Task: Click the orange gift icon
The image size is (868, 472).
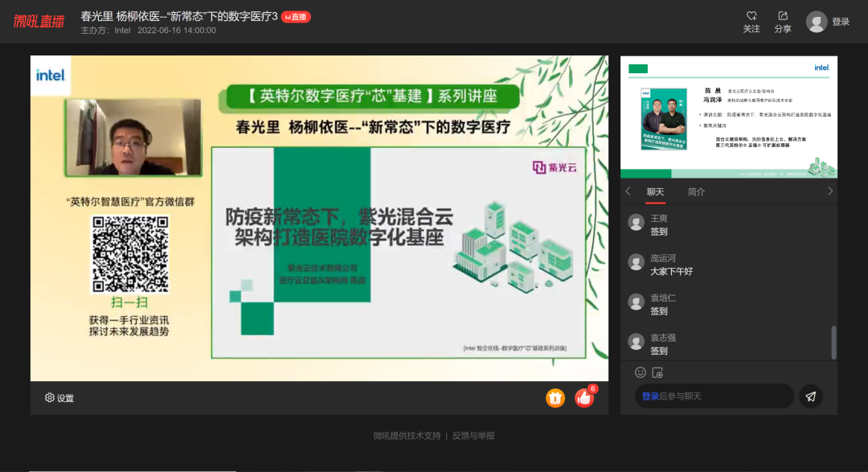Action: tap(555, 398)
